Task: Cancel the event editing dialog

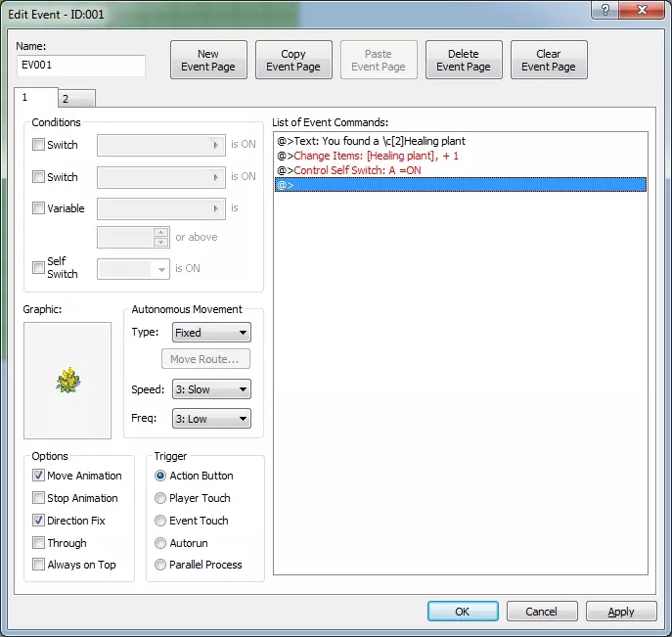Action: click(x=542, y=612)
